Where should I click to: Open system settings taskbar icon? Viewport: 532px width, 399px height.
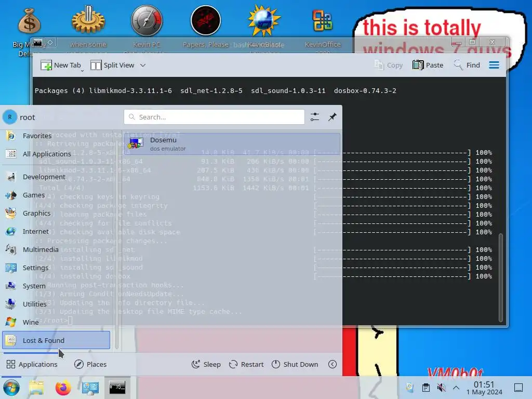90,388
